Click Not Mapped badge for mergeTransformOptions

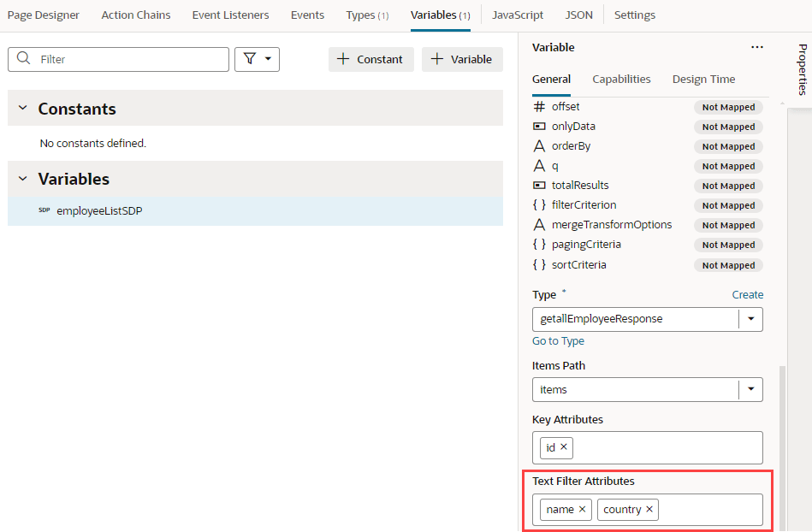[728, 225]
